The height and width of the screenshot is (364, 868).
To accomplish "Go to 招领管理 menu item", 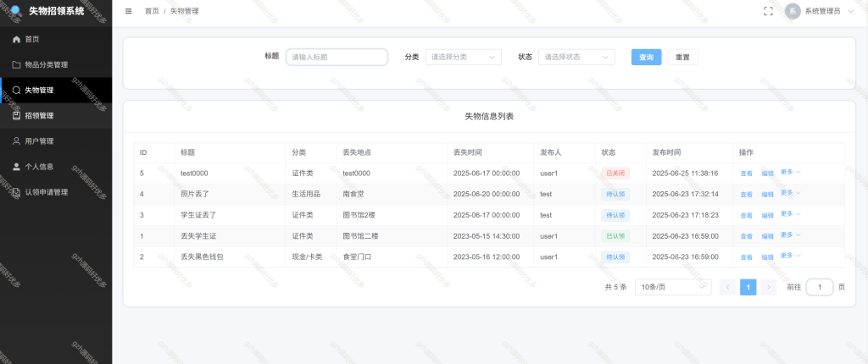I will (56, 116).
